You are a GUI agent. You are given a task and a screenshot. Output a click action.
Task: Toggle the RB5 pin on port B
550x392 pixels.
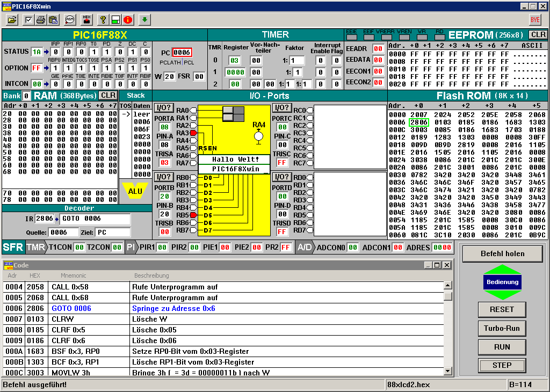coord(194,215)
